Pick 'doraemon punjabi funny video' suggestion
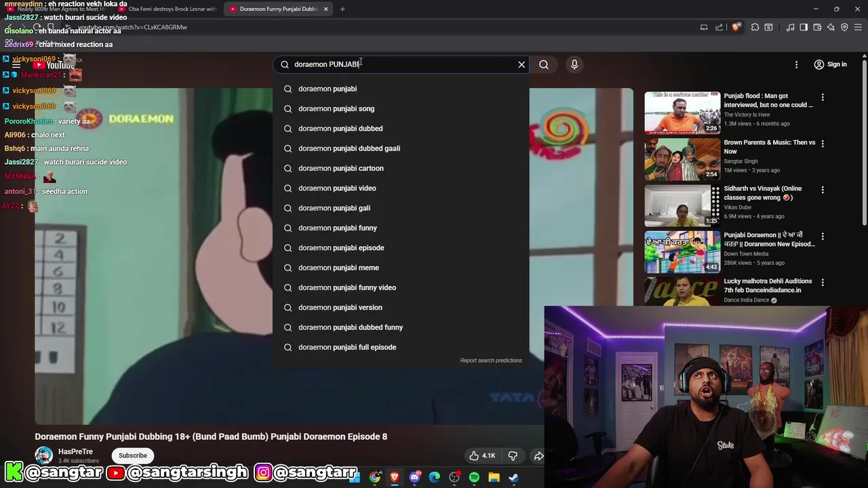This screenshot has height=488, width=868. point(401,287)
